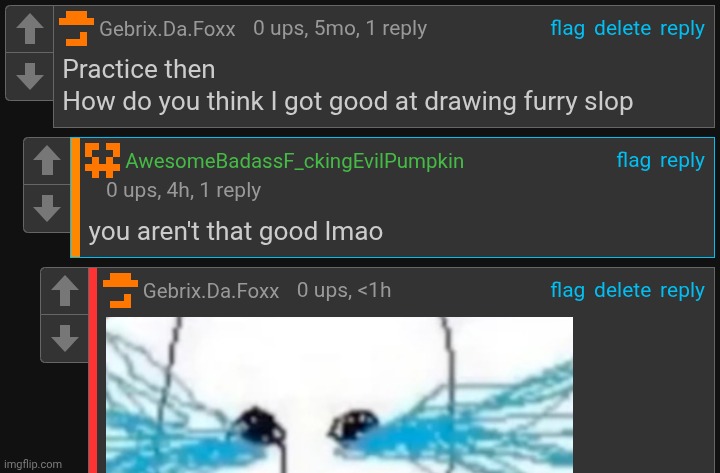Screen dimensions: 720x473
Task: Downvote Gebrix.Da.Foxx's image reply
Action: [65, 338]
